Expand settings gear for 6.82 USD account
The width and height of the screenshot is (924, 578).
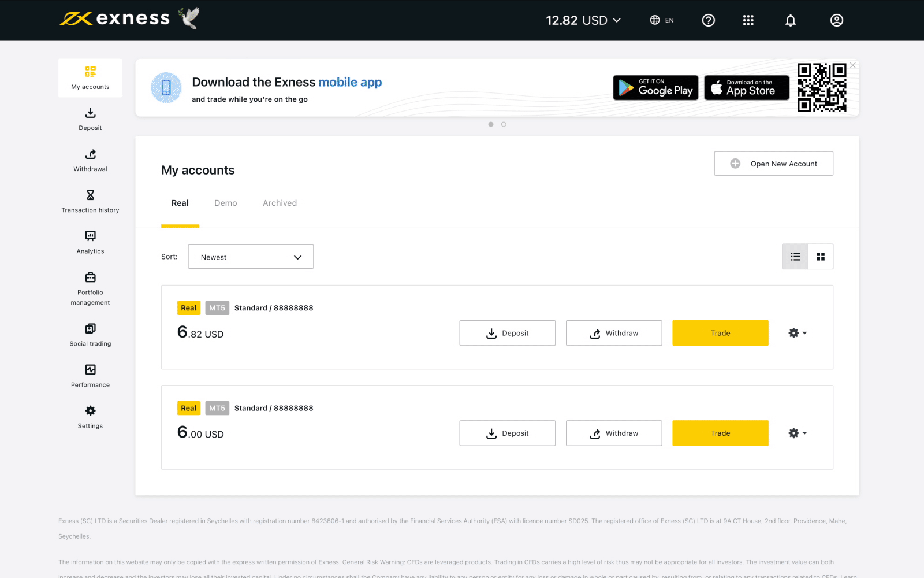[x=798, y=333]
